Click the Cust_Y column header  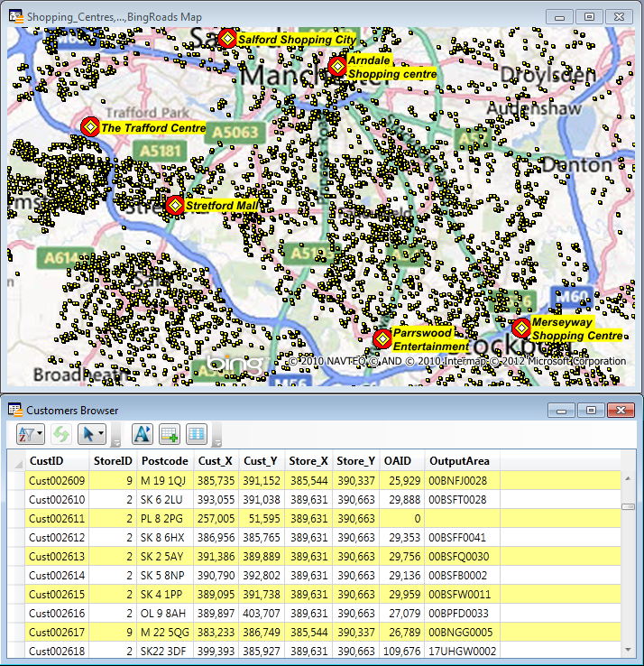pos(261,461)
